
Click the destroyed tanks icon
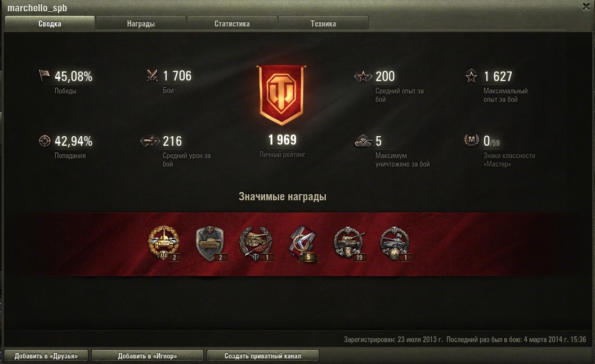tap(363, 141)
